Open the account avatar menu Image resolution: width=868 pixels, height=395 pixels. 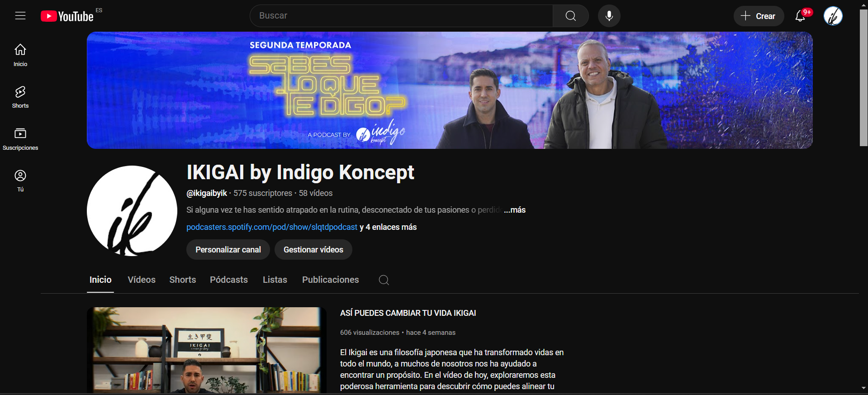pyautogui.click(x=833, y=16)
